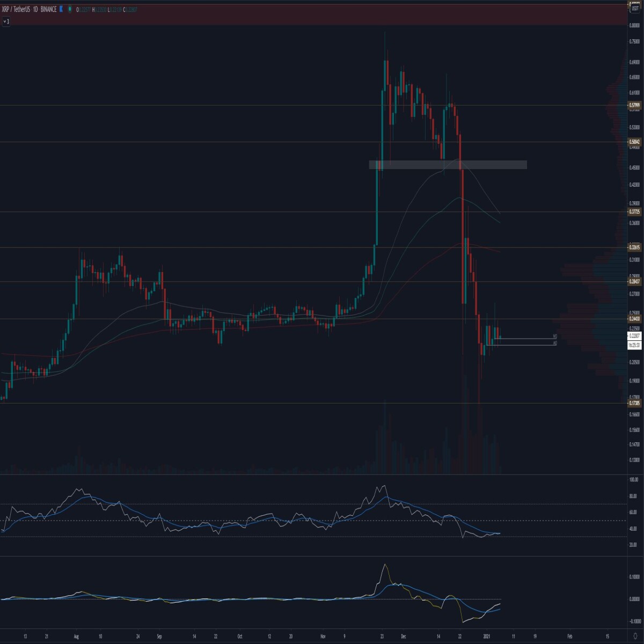Click the XRP / TetherUS symbol title
Screen dimensions: 644x644
(16, 10)
